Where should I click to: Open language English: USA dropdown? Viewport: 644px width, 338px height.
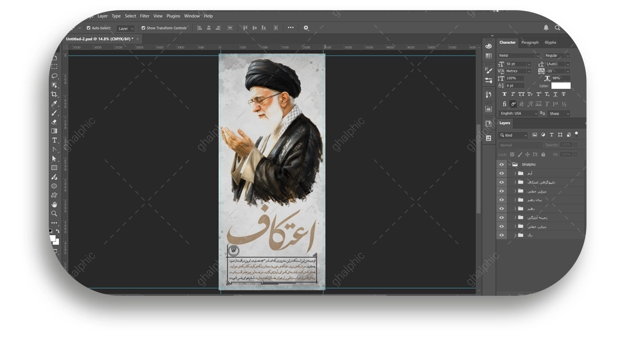(519, 113)
